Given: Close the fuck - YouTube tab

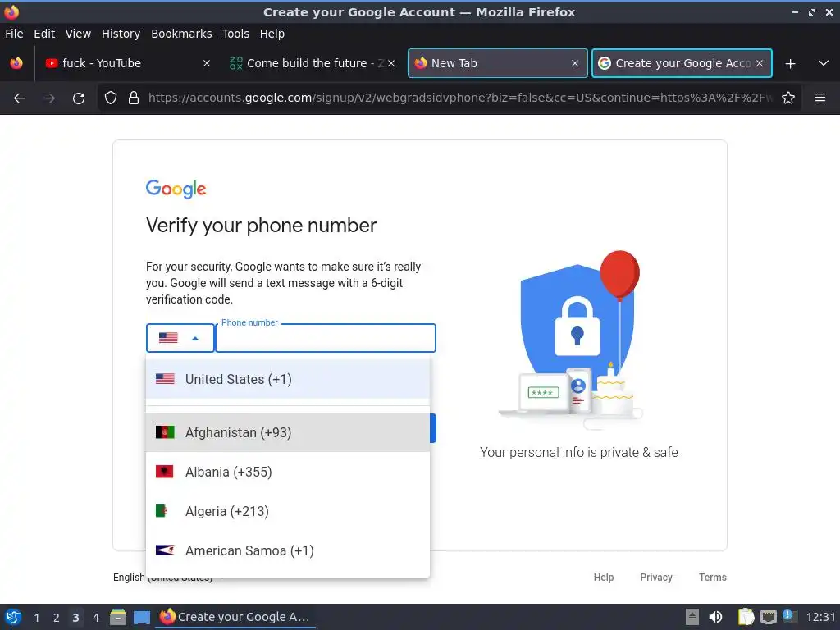Looking at the screenshot, I should [206, 63].
